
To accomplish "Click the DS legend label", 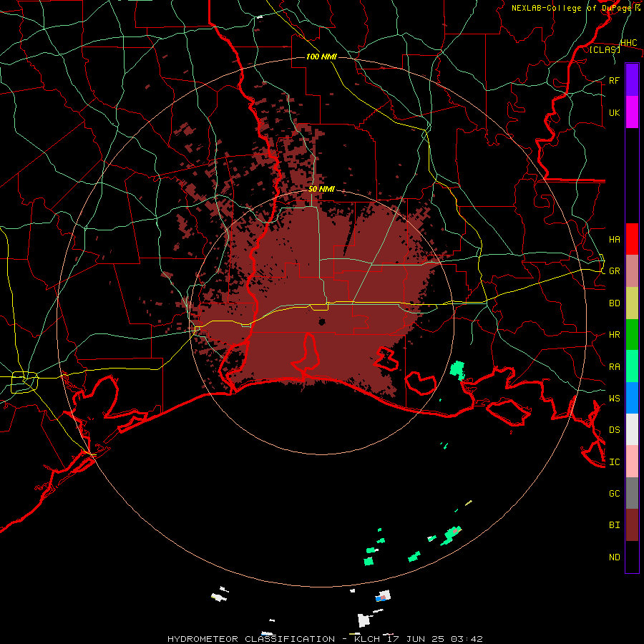I will coord(614,429).
